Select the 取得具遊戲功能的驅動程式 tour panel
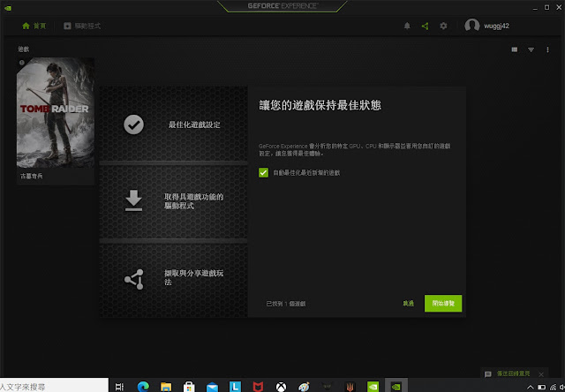 (173, 201)
